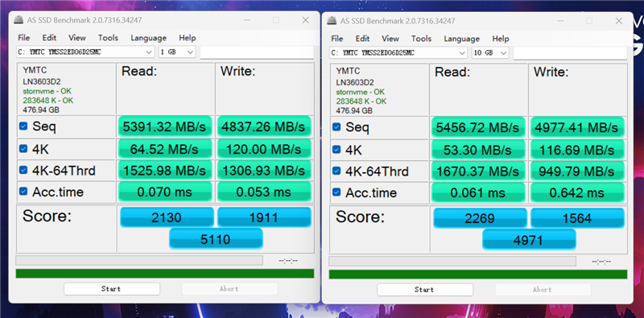The height and width of the screenshot is (318, 644).
Task: Click green progress bar in left window
Action: pos(165,274)
